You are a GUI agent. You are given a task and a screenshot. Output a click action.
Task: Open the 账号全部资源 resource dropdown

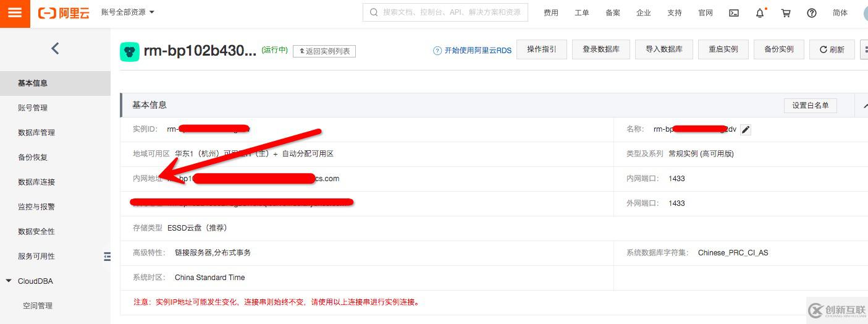pos(128,12)
